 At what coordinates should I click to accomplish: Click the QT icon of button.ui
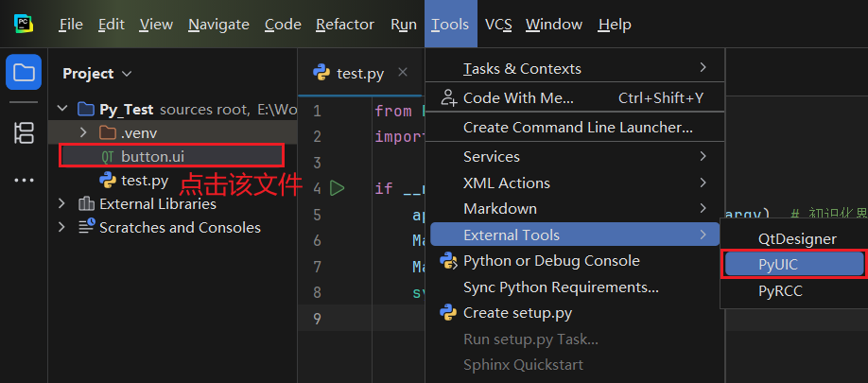point(108,157)
